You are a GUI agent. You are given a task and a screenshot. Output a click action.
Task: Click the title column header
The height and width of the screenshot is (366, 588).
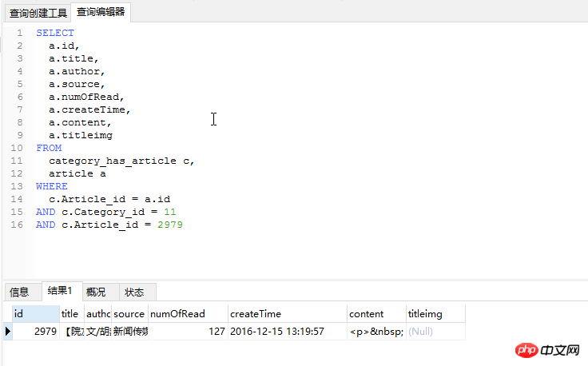[x=70, y=314]
